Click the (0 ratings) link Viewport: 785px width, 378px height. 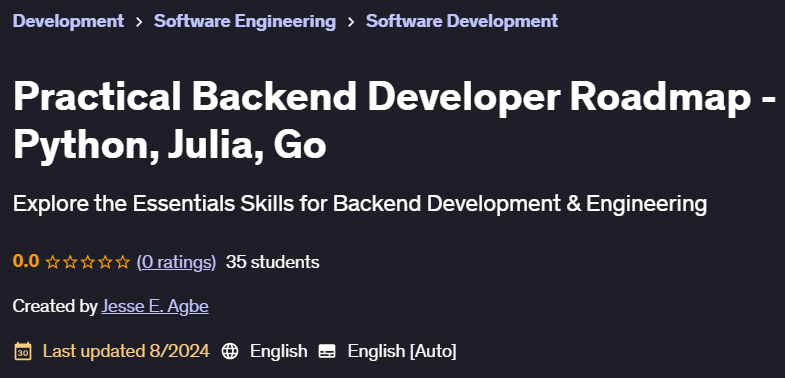point(176,262)
